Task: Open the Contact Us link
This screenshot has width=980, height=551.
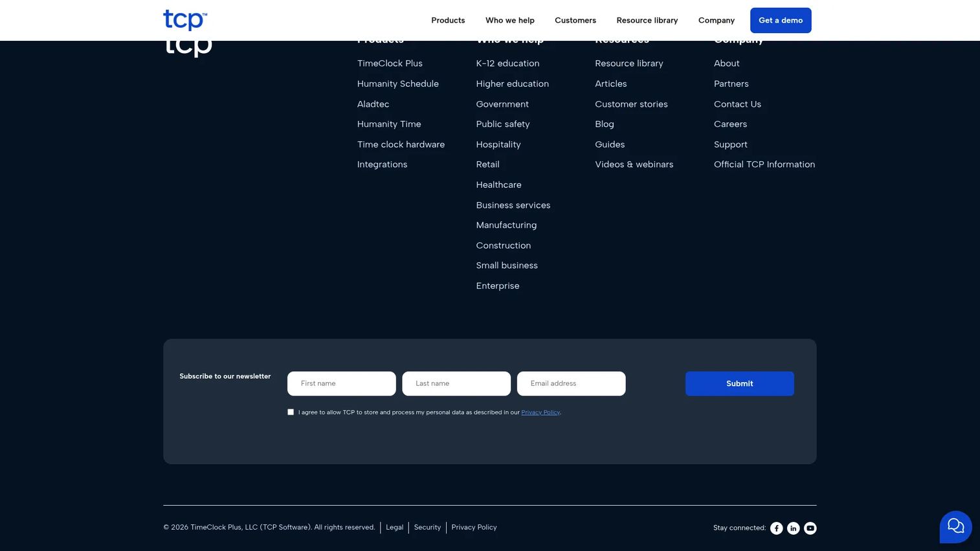Action: tap(737, 104)
